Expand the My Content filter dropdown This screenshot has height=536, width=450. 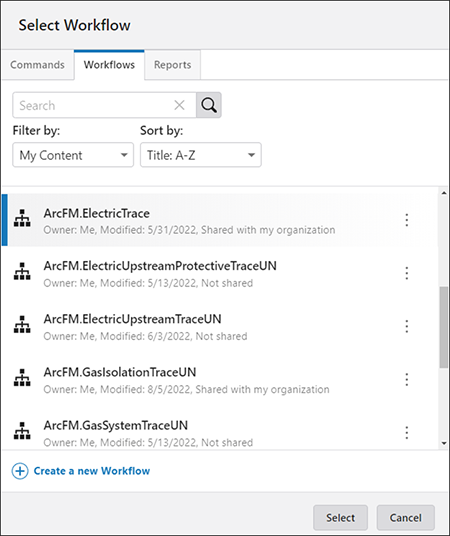tap(73, 155)
